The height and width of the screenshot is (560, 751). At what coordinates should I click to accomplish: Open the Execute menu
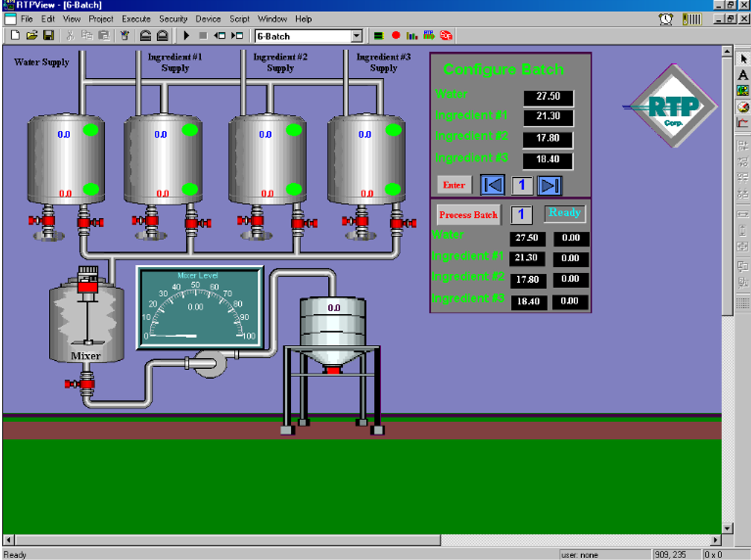pyautogui.click(x=136, y=19)
